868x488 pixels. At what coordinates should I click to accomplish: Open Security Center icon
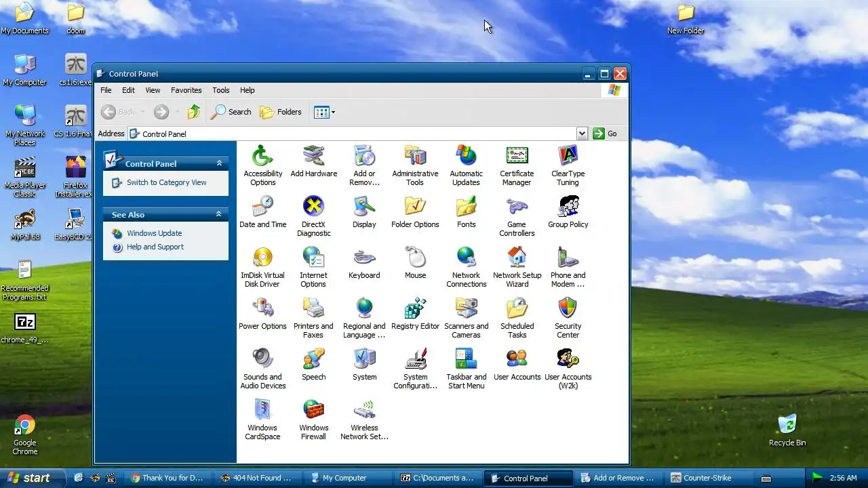pos(568,318)
